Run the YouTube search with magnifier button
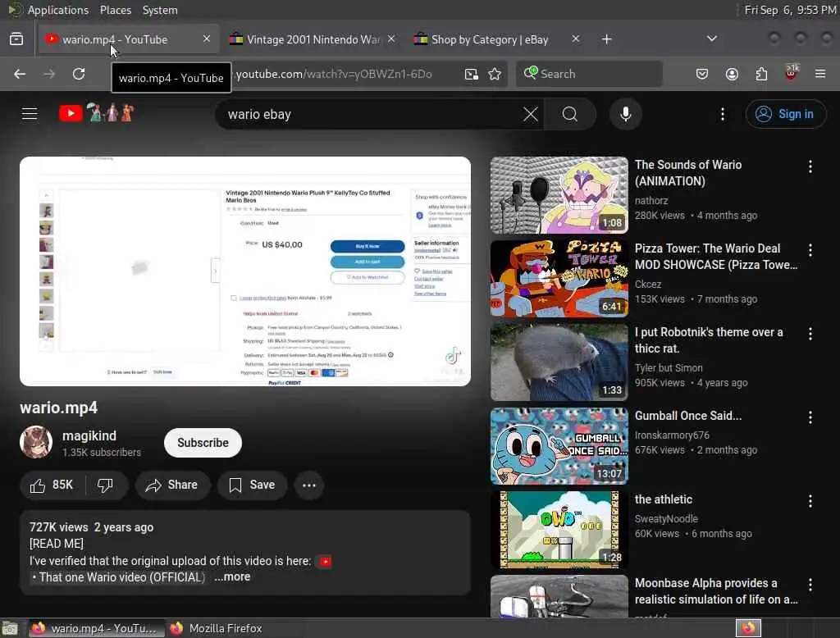840x638 pixels. coord(570,114)
